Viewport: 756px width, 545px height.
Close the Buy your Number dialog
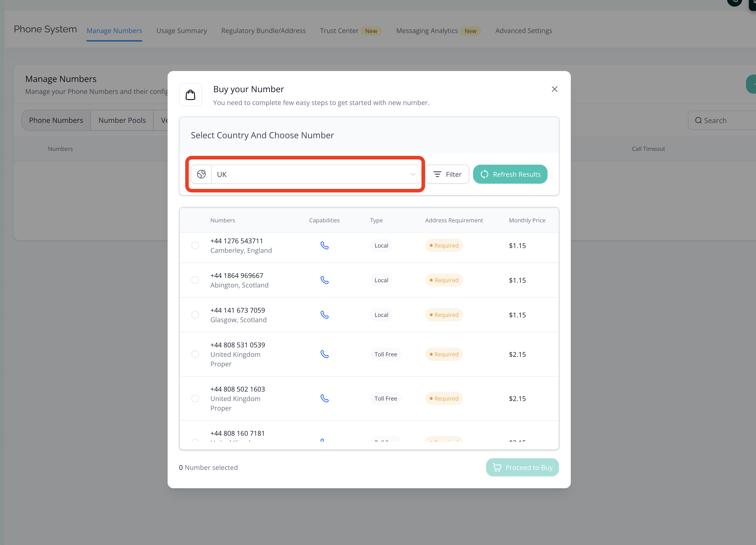554,89
